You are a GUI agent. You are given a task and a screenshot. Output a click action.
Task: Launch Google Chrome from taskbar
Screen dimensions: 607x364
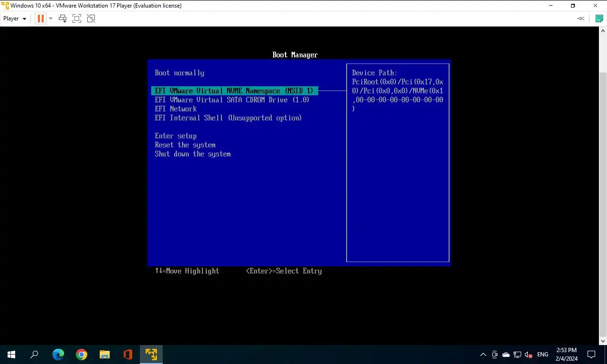(x=82, y=355)
